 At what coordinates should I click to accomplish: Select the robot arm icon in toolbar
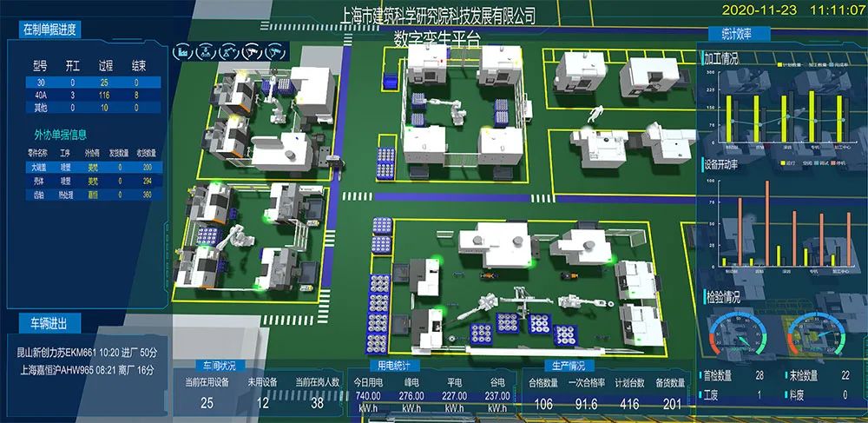pos(230,51)
